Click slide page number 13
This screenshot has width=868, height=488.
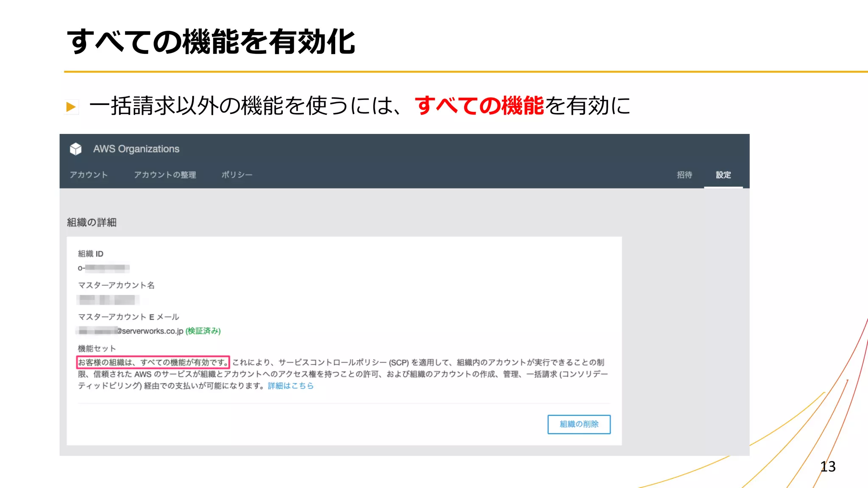(828, 466)
